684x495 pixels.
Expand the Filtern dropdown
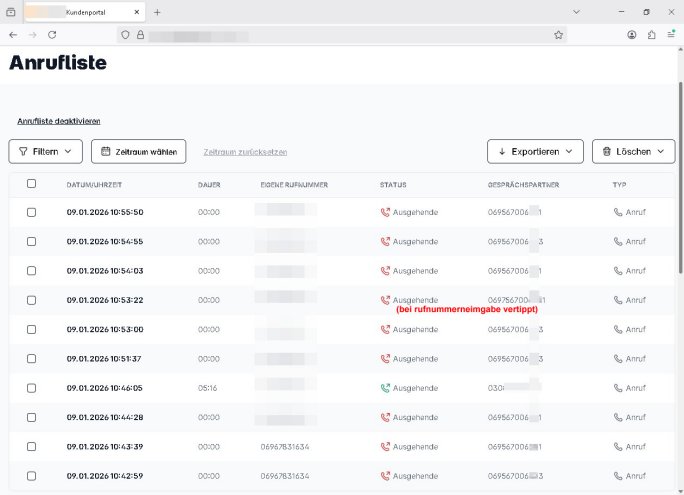[45, 151]
